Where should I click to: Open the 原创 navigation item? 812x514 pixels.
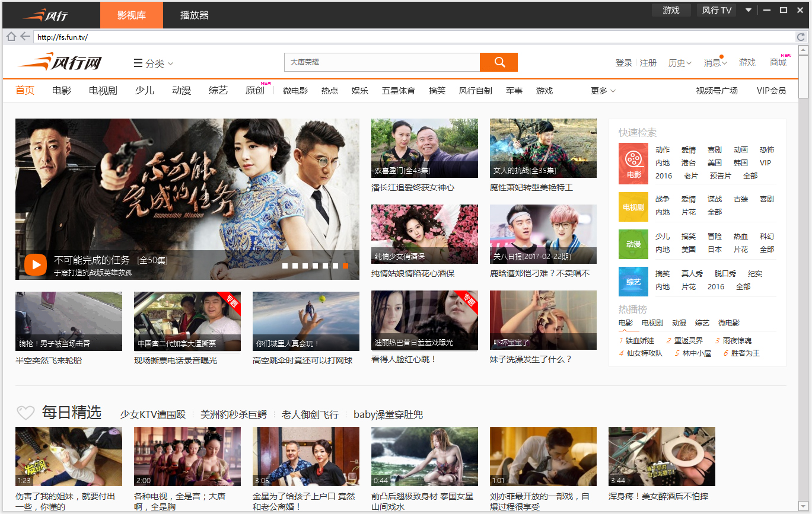[255, 91]
